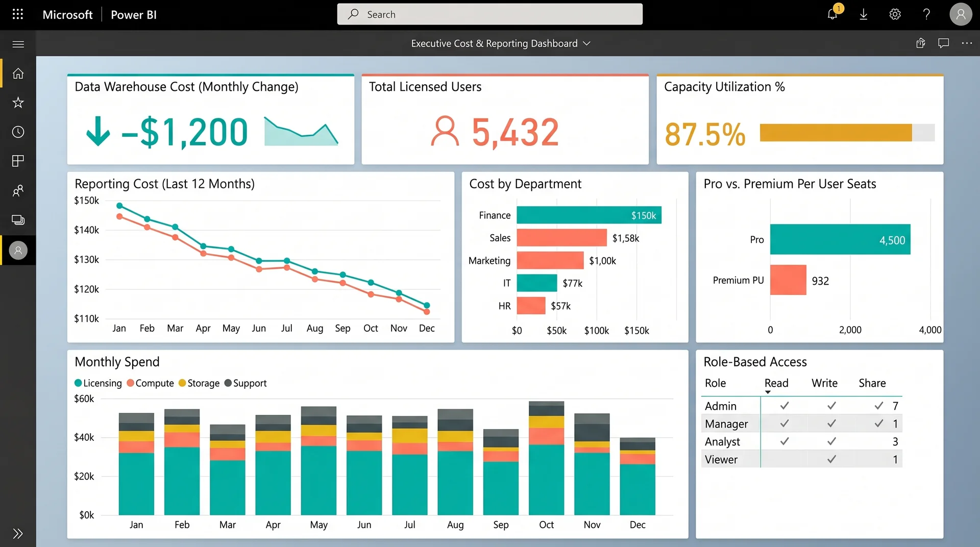Click Analyst Write checkmark
The height and width of the screenshot is (547, 980).
click(x=831, y=441)
